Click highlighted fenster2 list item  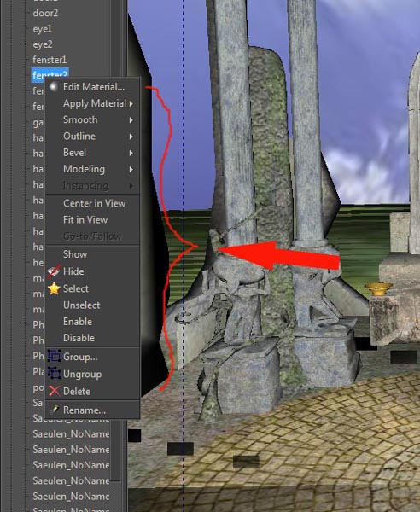point(50,74)
